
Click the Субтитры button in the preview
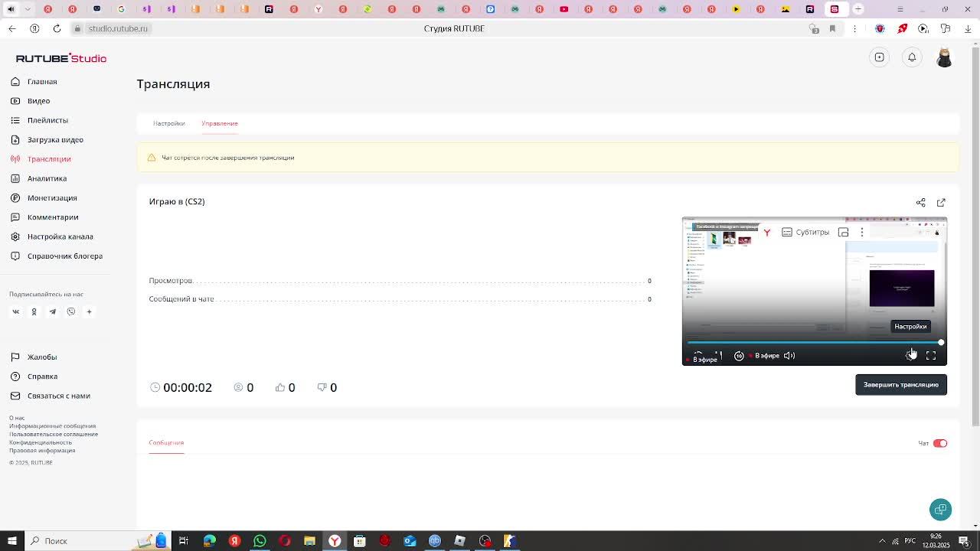click(x=805, y=233)
